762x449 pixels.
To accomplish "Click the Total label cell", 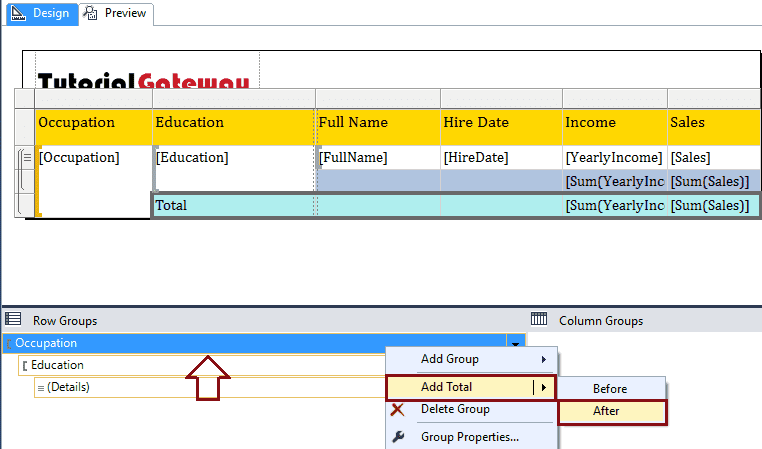I will click(234, 205).
